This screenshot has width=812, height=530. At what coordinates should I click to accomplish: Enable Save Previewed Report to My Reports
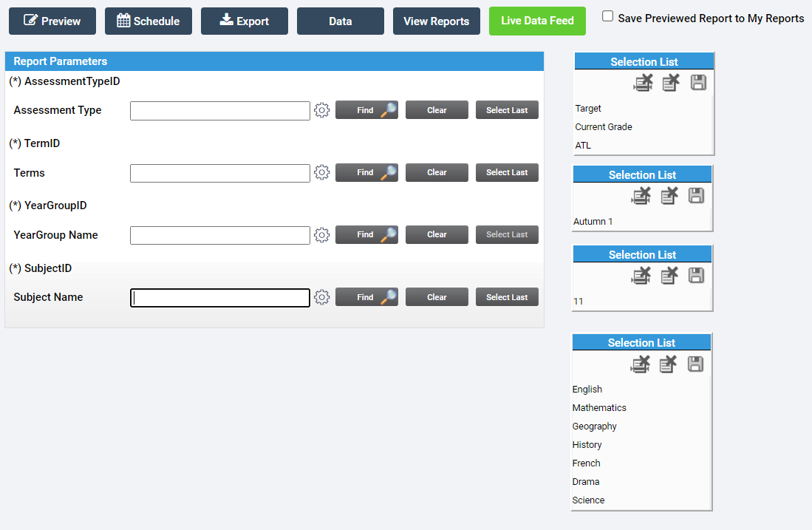click(608, 16)
